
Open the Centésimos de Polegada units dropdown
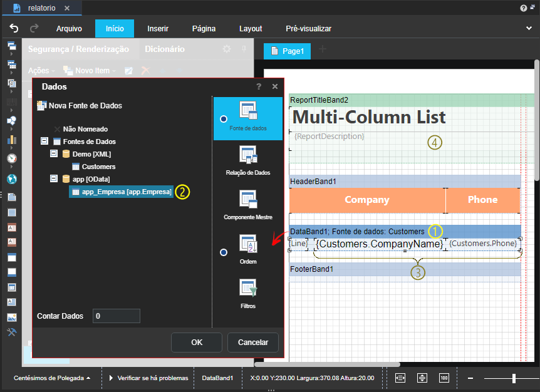click(x=52, y=378)
